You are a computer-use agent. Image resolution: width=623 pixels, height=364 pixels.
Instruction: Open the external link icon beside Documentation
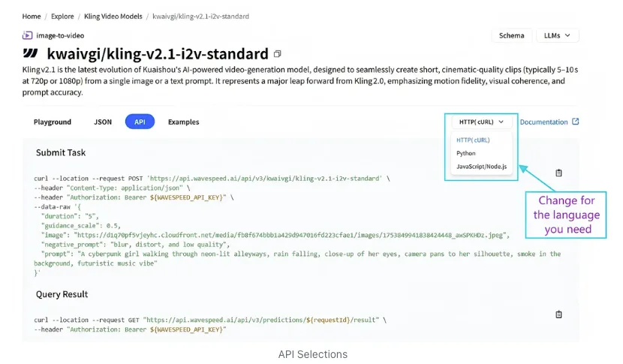coord(575,122)
